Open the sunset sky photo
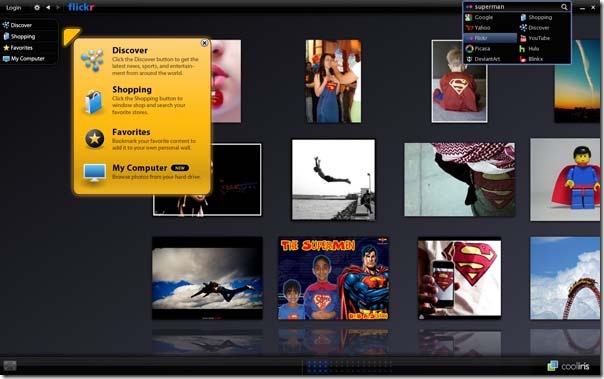604x379 pixels. pos(577,81)
